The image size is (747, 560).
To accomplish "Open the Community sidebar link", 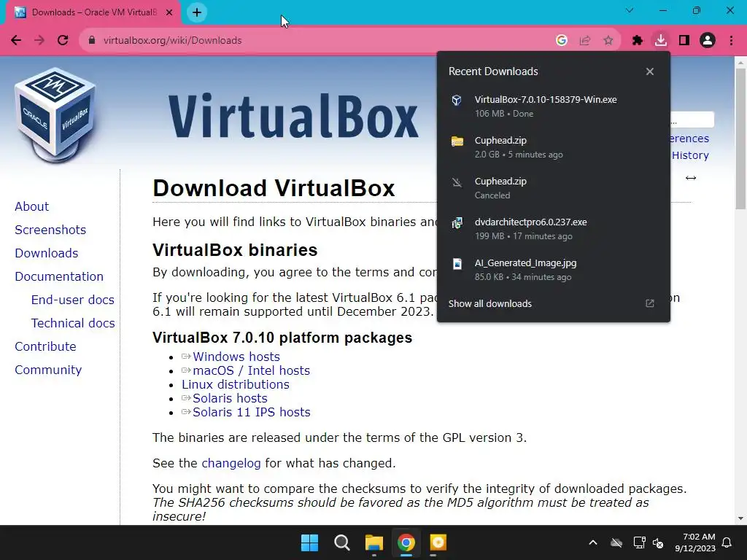I will [48, 370].
